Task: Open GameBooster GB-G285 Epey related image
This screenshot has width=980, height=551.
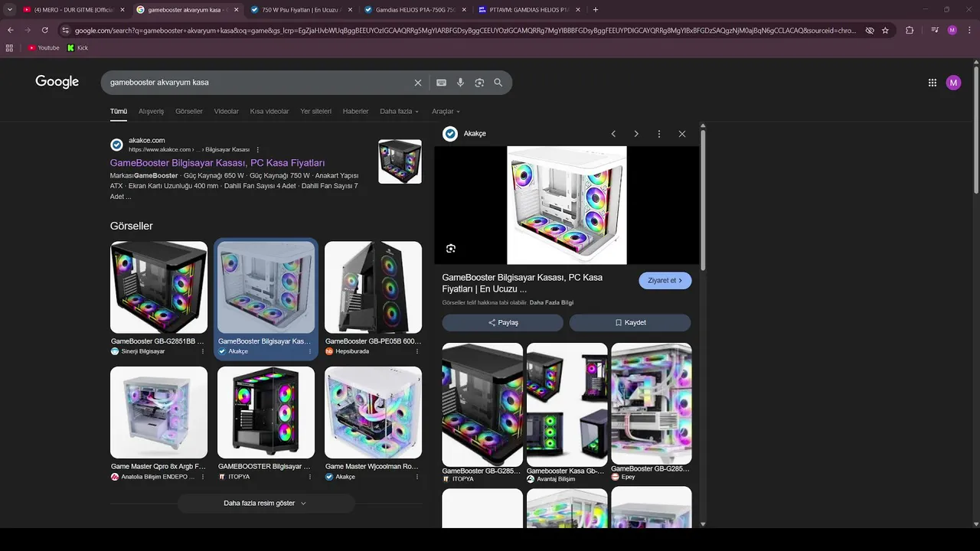Action: point(651,403)
